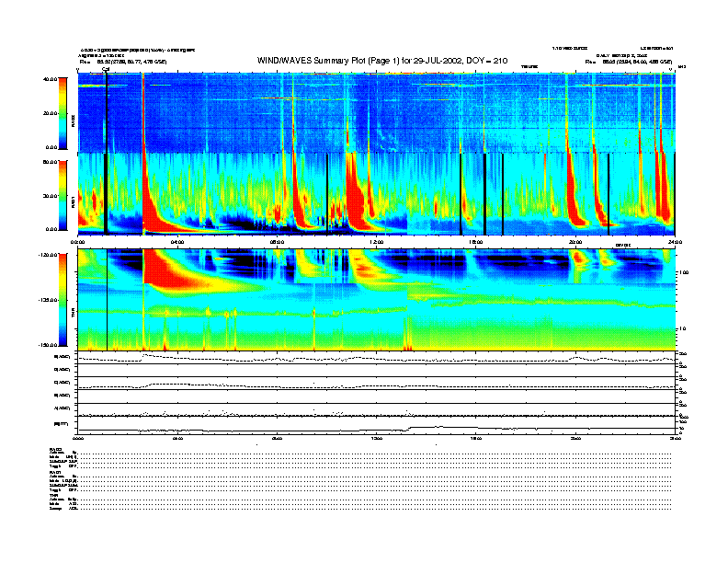
Task: Click the WIND/WAVES Summary Plot title
Action: (x=382, y=61)
